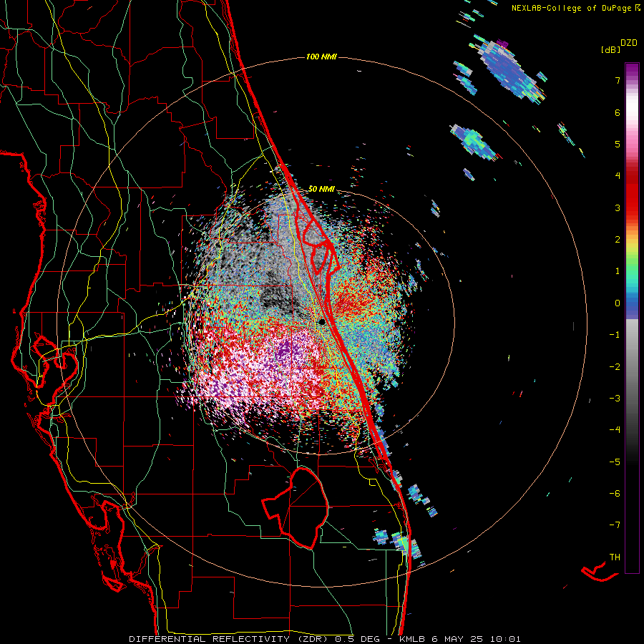Click the scale value 0
This screenshot has width=644, height=644.
pos(618,303)
